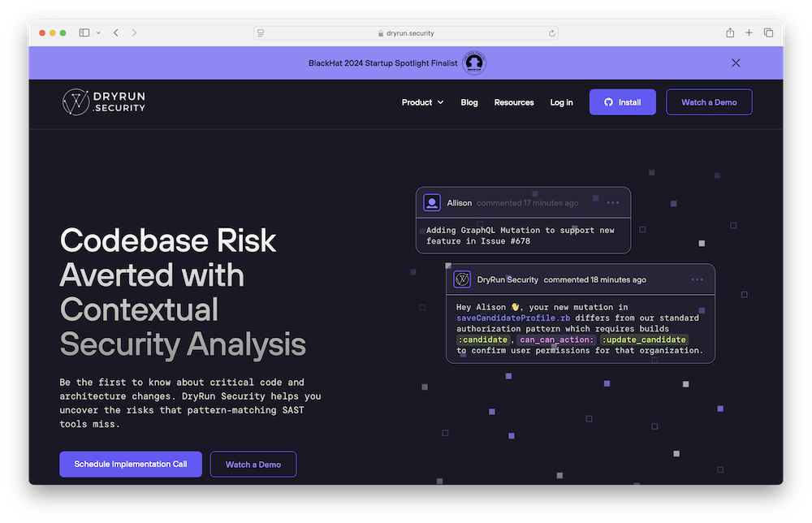This screenshot has height=523, width=812.
Task: Click the :update_candidate code tag
Action: [x=644, y=339]
